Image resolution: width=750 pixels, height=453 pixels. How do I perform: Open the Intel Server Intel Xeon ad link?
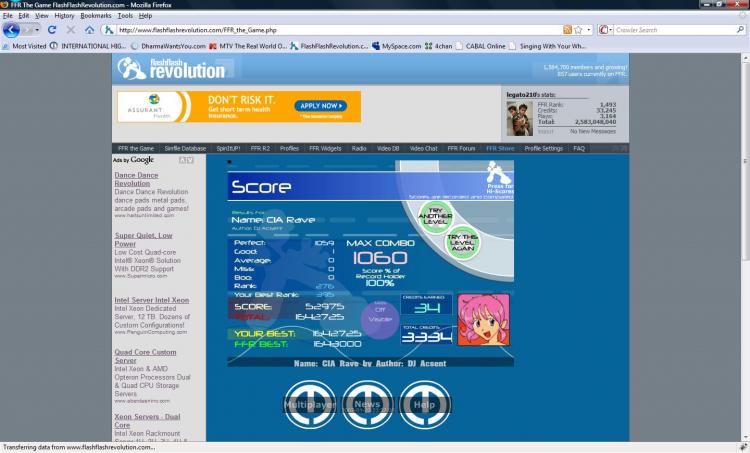click(152, 300)
